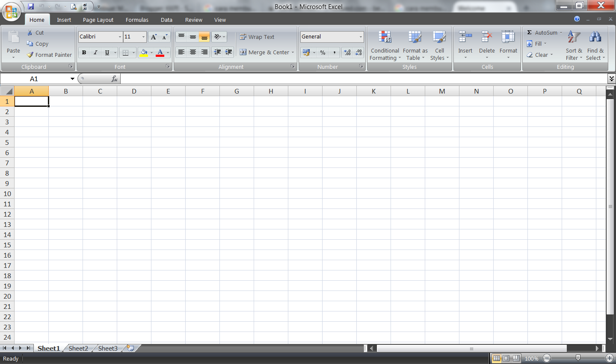Image resolution: width=616 pixels, height=364 pixels.
Task: Toggle Underline formatting
Action: click(x=107, y=53)
